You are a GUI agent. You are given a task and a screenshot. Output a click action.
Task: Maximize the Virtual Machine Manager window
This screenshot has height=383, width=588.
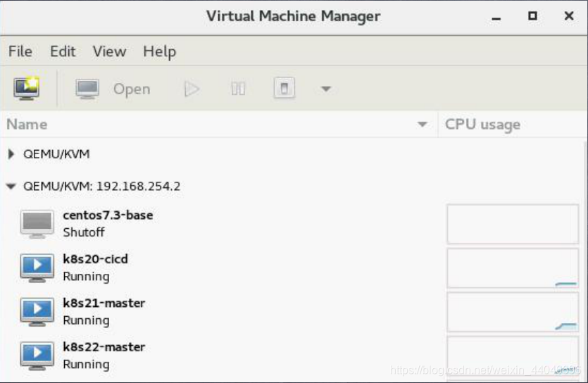[532, 15]
